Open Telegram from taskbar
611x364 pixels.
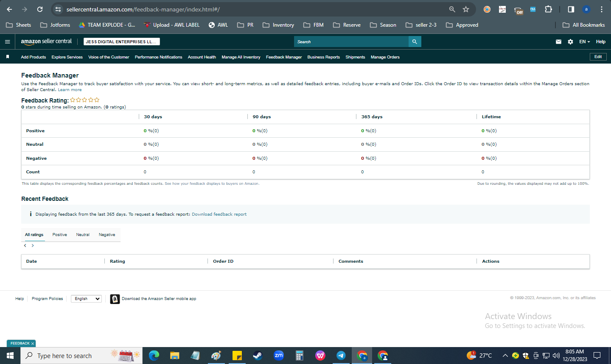pyautogui.click(x=341, y=356)
